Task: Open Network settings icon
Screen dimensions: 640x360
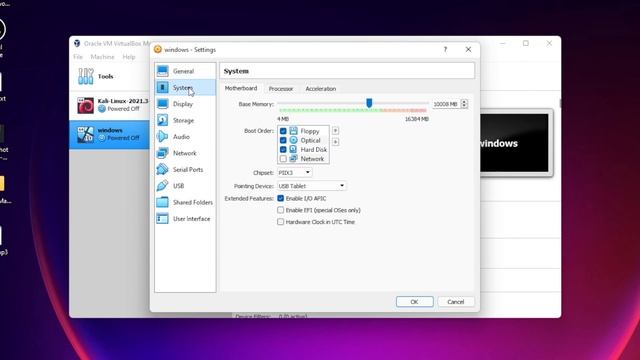Action: tap(162, 153)
